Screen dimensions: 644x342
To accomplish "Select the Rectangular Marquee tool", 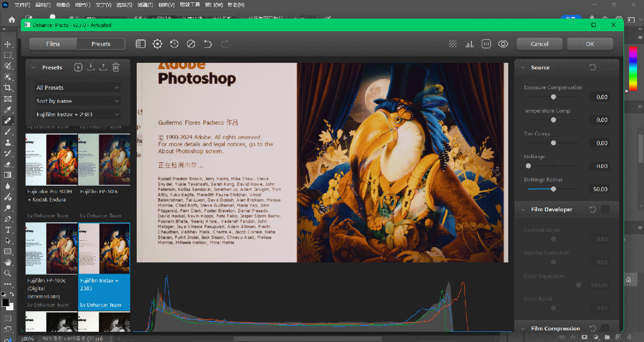I will 7,55.
